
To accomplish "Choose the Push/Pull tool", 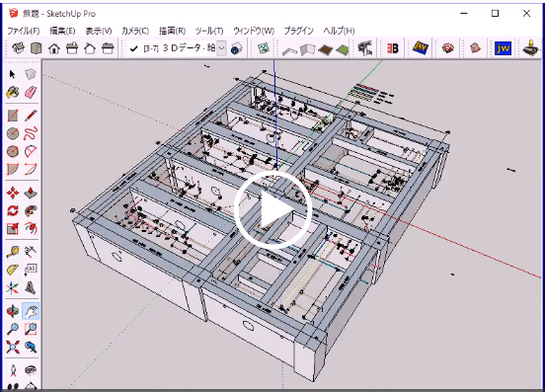I will click(31, 193).
